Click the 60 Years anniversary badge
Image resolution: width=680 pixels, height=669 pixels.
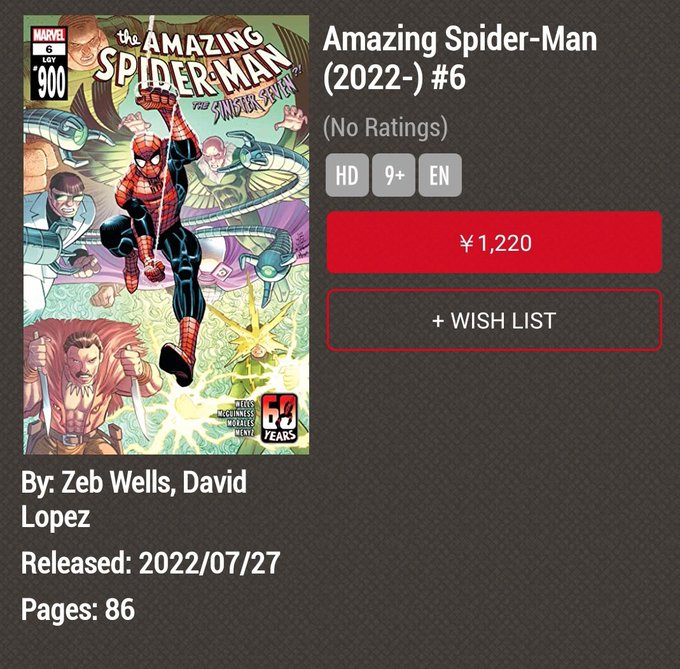pos(280,418)
